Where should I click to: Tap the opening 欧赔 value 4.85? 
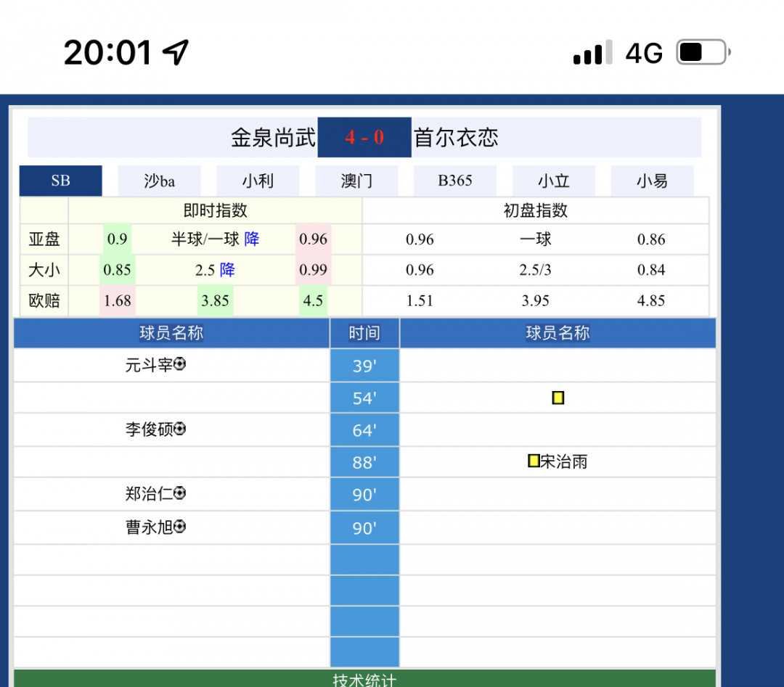pos(651,301)
